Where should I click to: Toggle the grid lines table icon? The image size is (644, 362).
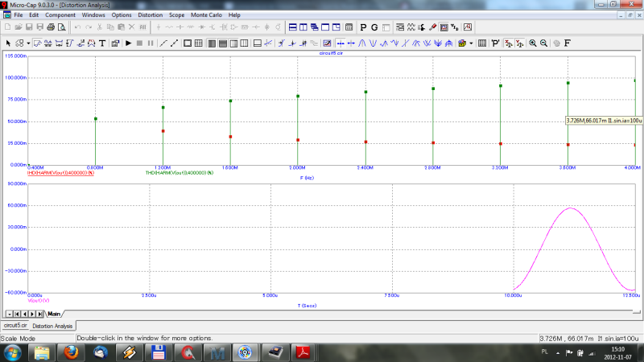click(198, 43)
